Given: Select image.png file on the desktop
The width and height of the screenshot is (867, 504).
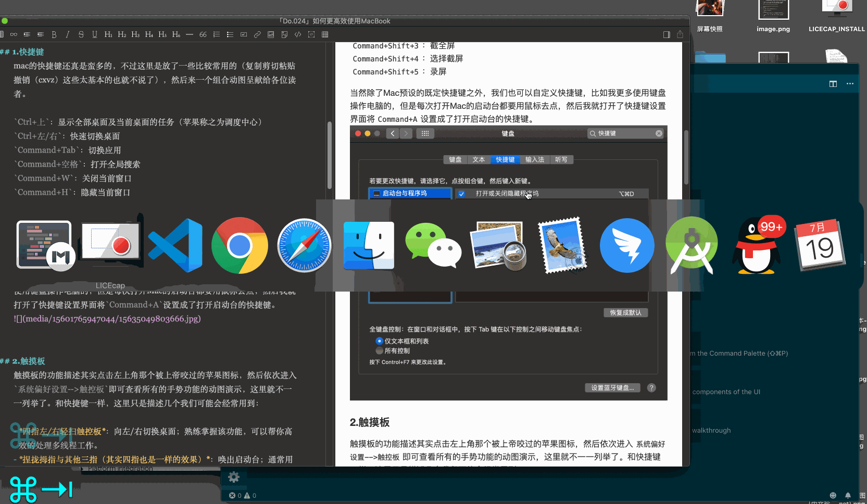Looking at the screenshot, I should point(773,16).
